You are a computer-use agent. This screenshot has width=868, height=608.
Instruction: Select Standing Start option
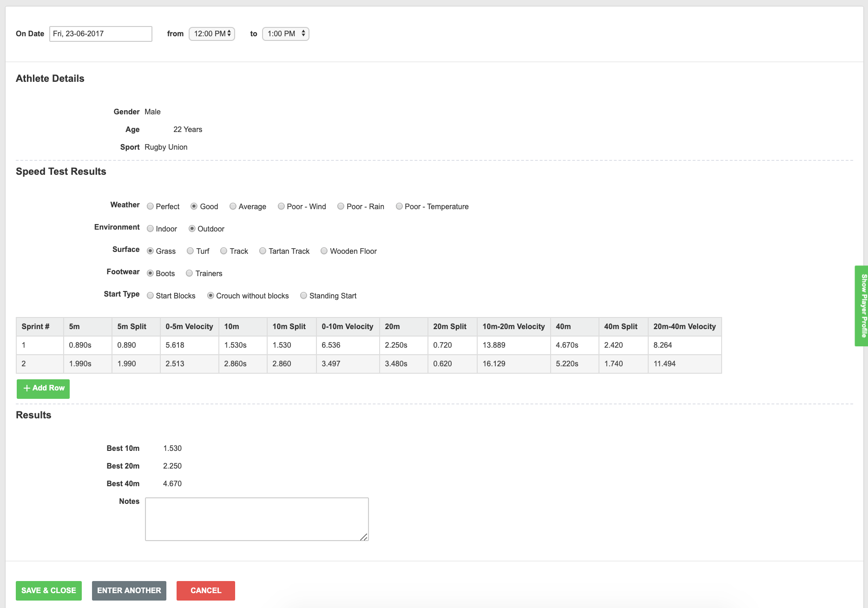pyautogui.click(x=303, y=296)
